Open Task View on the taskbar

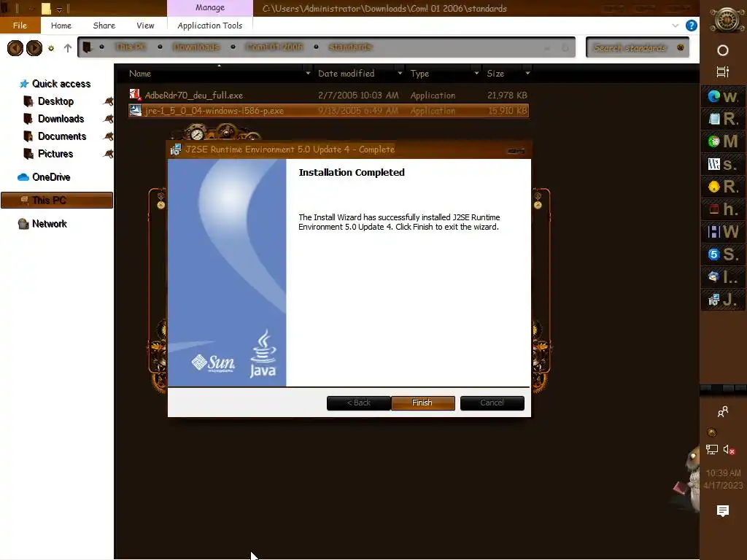click(x=723, y=72)
